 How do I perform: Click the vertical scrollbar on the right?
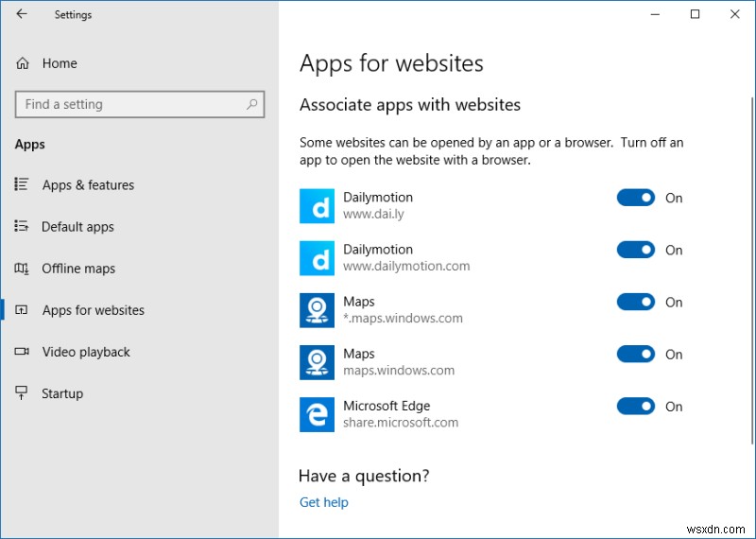(752, 270)
